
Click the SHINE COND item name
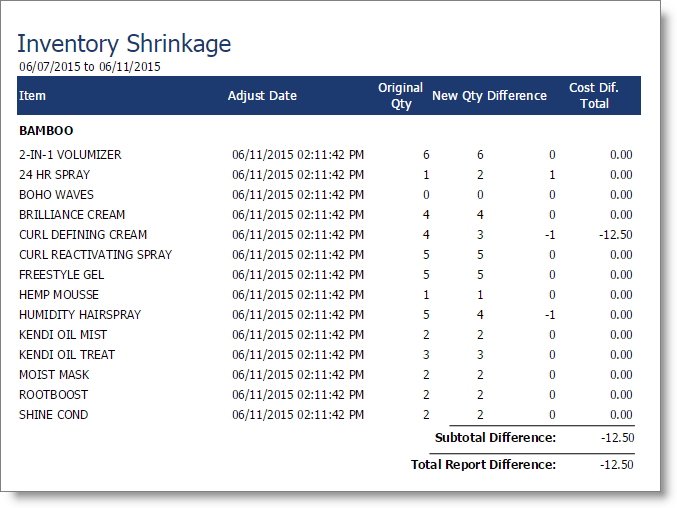(x=53, y=415)
